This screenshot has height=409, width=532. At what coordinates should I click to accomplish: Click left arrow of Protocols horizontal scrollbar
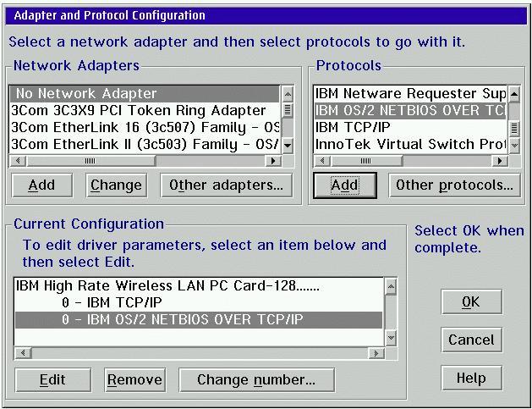click(322, 161)
